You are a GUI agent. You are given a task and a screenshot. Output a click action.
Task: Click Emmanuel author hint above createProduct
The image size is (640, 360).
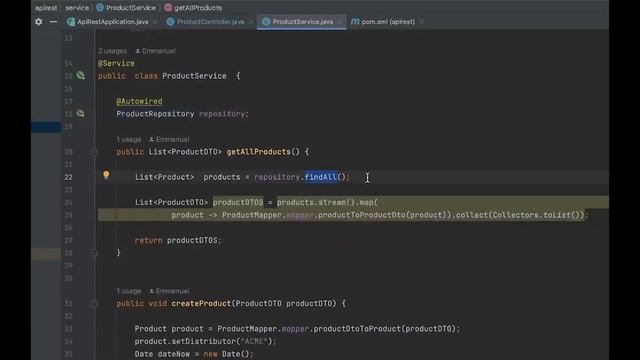(x=169, y=291)
